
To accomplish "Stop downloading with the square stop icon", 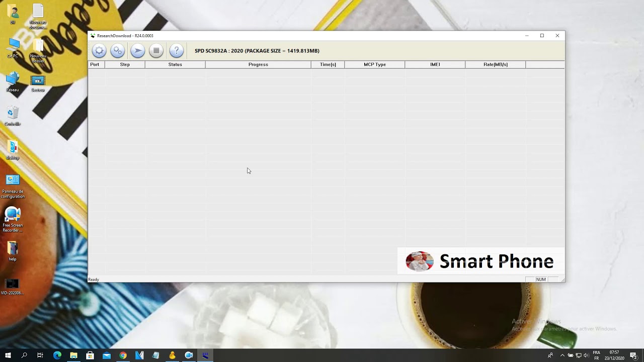I will (156, 51).
